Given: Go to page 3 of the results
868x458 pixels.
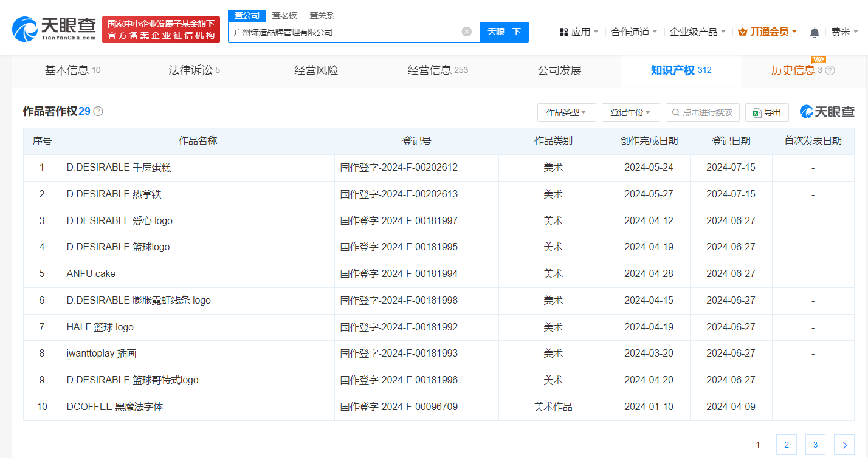Looking at the screenshot, I should [x=815, y=445].
